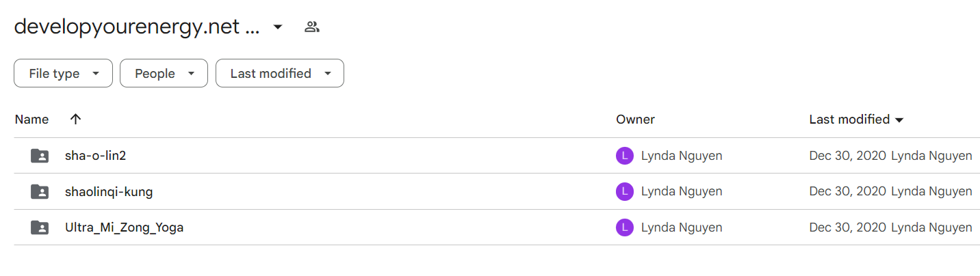Open Last modified column header sort menu
Image resolution: width=980 pixels, height=276 pixels.
tap(856, 120)
